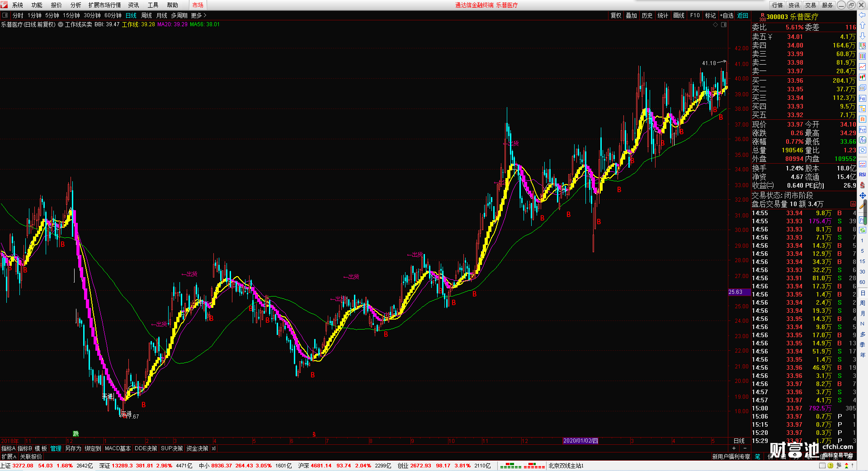The width and height of the screenshot is (868, 471).
Task: Click the 2020/01/02/四 date marker on timeline
Action: click(580, 441)
